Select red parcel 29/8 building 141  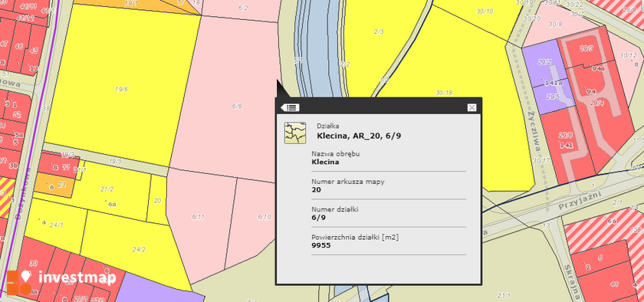coord(566,140)
